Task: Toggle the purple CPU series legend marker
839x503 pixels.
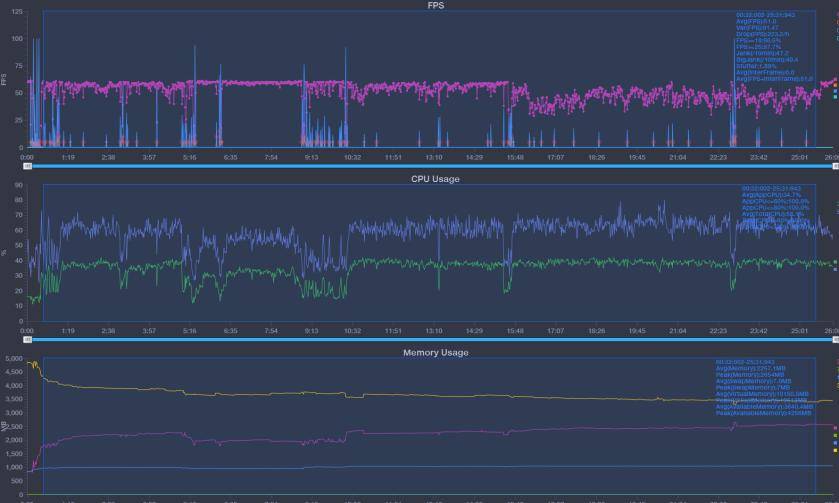Action: click(x=835, y=269)
